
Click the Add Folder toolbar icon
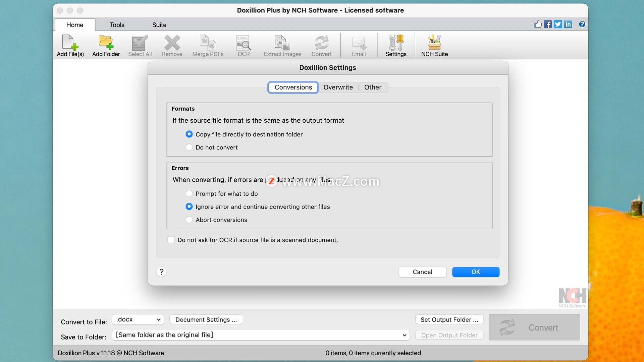106,46
